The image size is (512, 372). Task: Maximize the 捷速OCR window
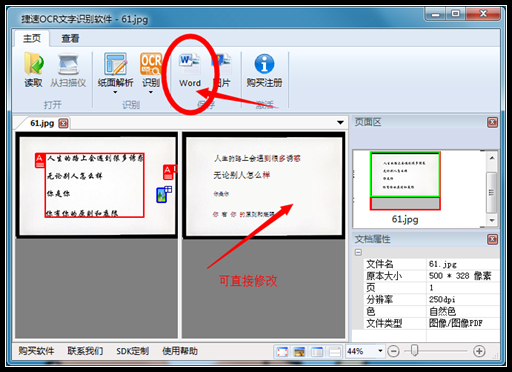(455, 14)
